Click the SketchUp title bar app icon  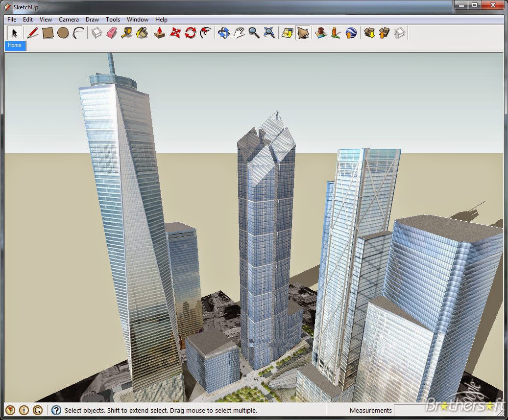click(8, 7)
